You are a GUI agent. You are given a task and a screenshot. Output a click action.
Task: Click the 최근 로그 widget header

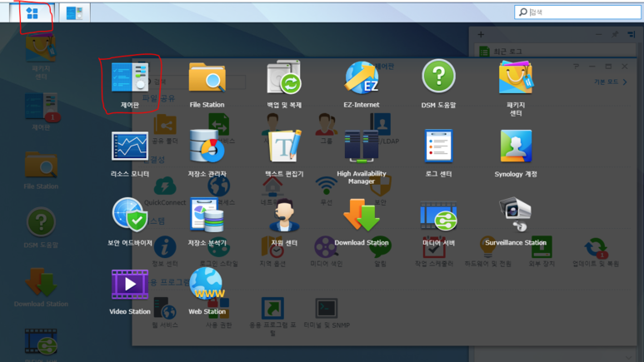point(555,52)
